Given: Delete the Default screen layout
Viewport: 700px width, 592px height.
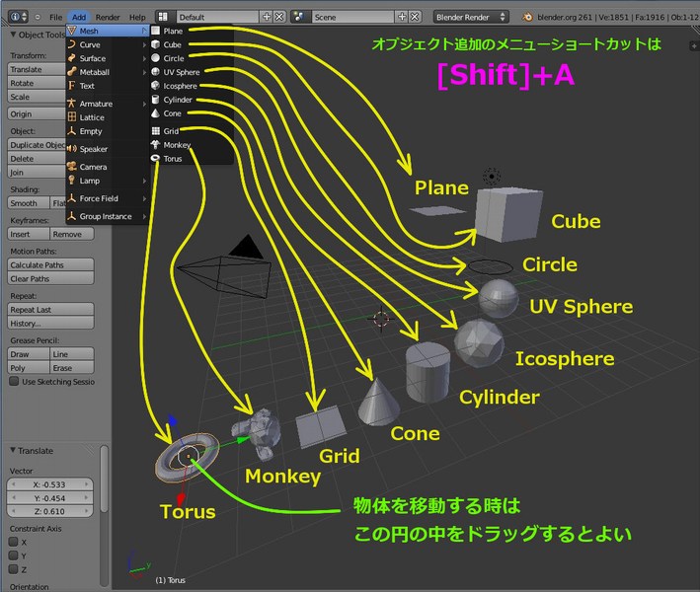Looking at the screenshot, I should [x=279, y=17].
